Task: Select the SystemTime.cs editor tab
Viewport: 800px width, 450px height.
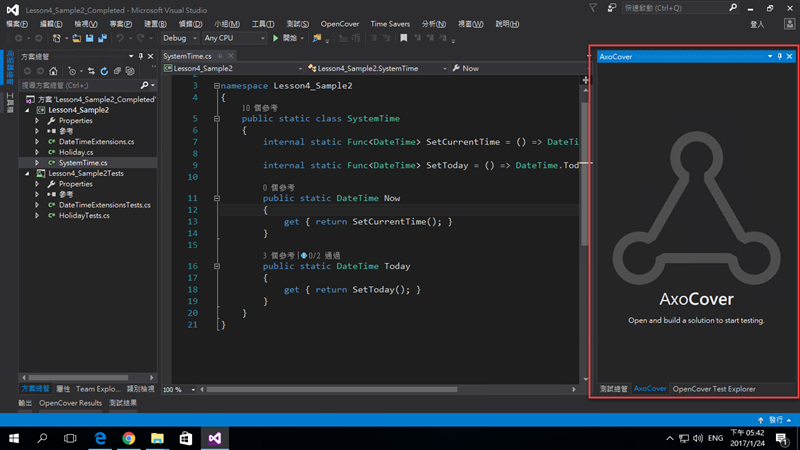Action: coord(187,56)
